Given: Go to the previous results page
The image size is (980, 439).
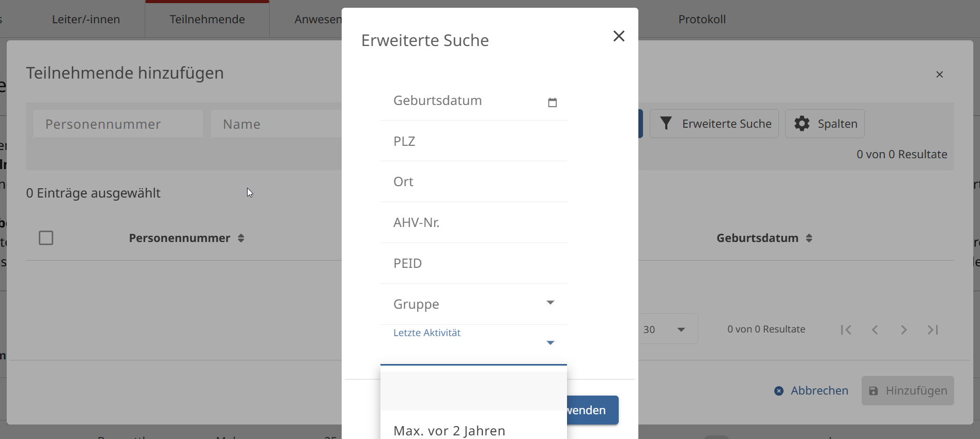Looking at the screenshot, I should click(x=875, y=330).
